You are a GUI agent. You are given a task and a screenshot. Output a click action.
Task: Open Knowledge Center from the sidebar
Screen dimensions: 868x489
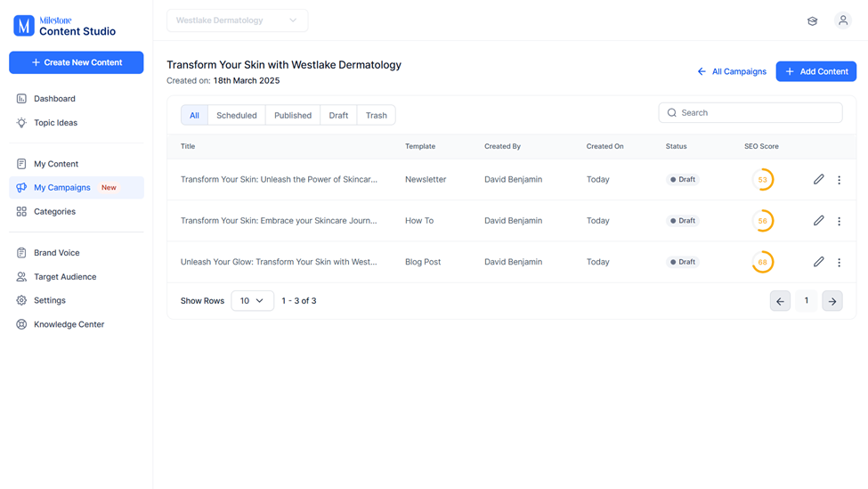[x=77, y=324]
